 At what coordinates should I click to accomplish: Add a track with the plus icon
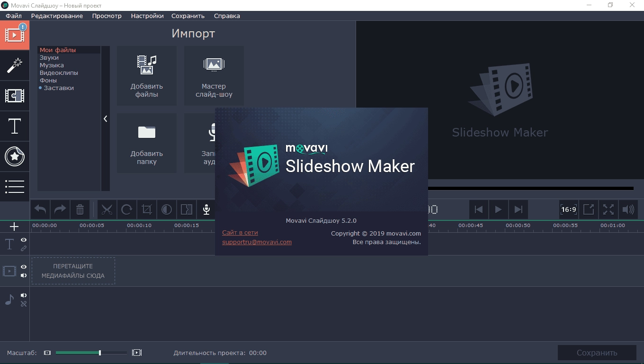(14, 227)
